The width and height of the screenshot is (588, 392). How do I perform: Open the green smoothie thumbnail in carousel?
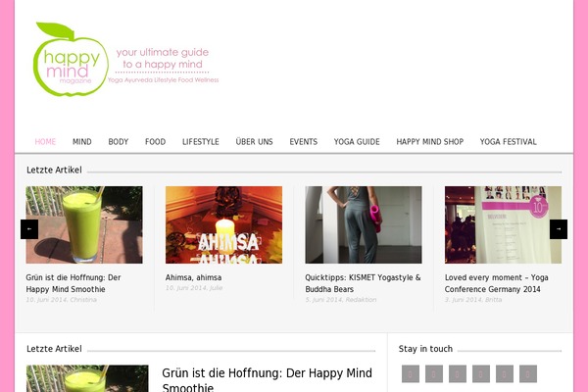pos(84,224)
